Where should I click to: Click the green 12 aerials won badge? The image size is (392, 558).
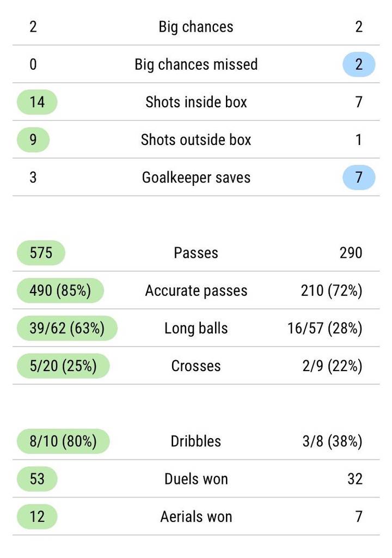[x=37, y=517]
